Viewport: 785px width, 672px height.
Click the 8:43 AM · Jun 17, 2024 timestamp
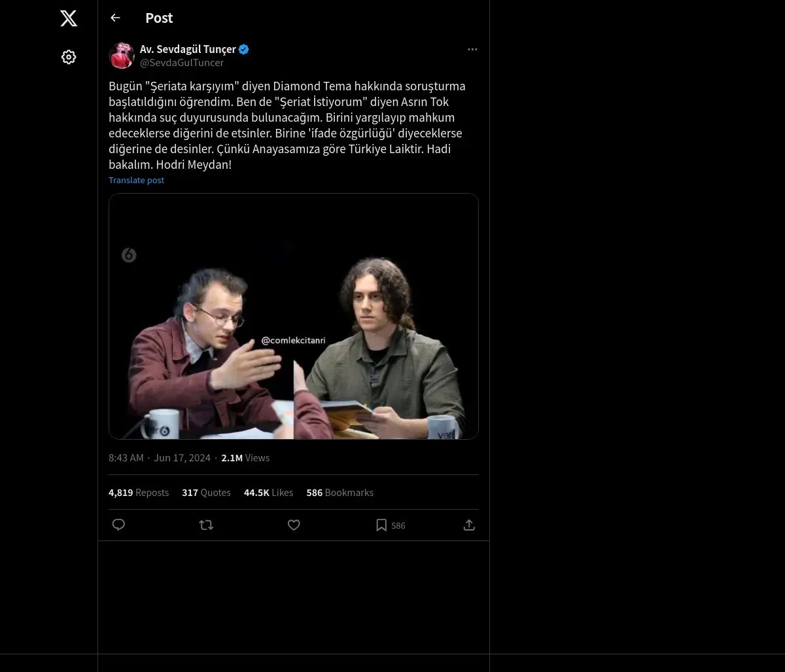pos(160,458)
